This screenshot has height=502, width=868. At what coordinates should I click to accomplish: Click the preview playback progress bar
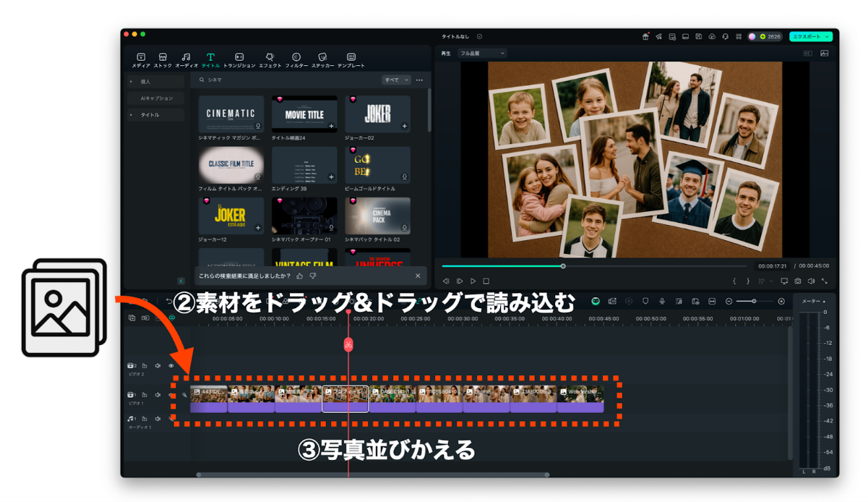[594, 266]
